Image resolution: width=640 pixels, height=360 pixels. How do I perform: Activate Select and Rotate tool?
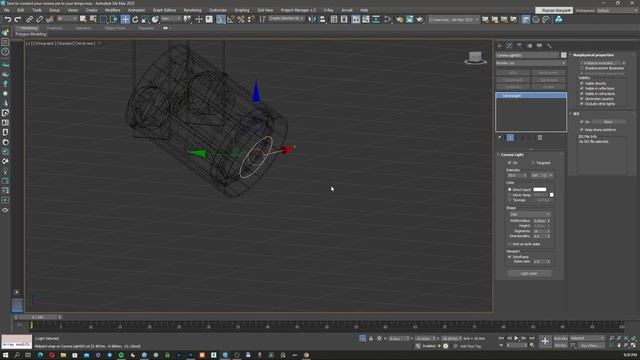(135, 19)
